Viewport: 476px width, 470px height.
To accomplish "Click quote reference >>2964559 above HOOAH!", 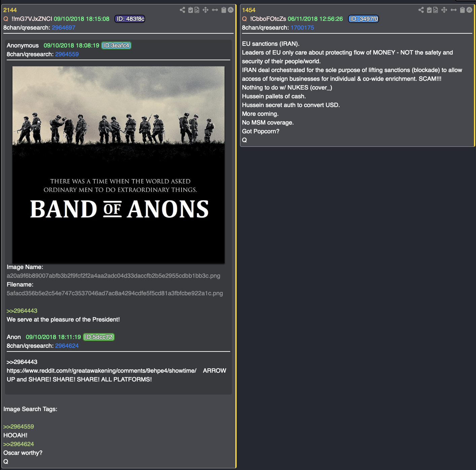I will 19,427.
